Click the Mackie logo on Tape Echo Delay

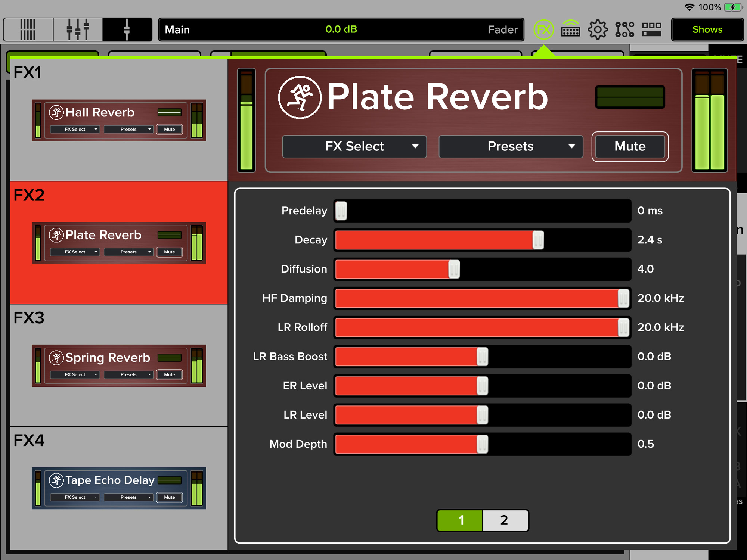tap(56, 480)
